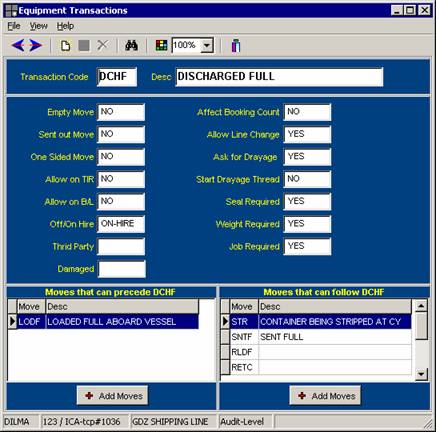Create a new record with the blank page icon
The width and height of the screenshot is (436, 432).
[x=65, y=45]
